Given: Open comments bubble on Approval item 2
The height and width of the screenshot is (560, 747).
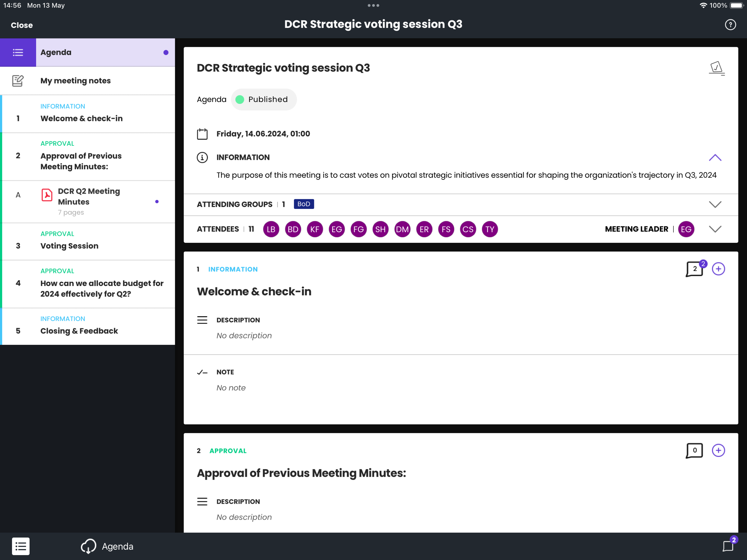Looking at the screenshot, I should coord(694,450).
